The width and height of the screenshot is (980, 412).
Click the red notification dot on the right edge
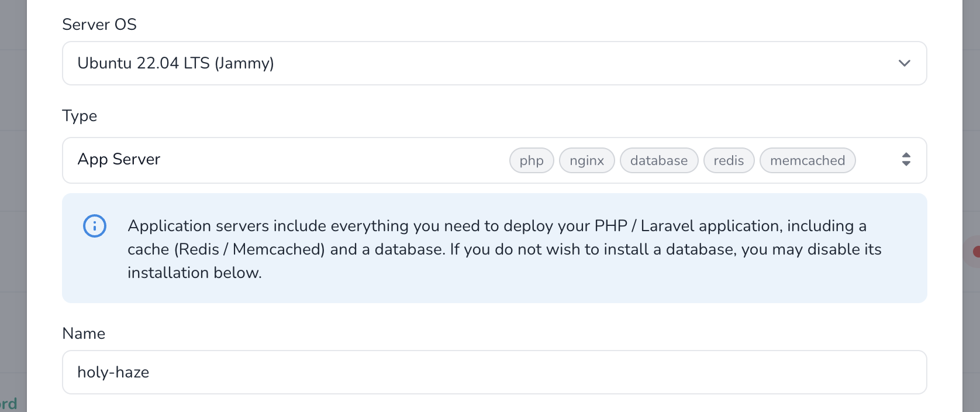click(976, 252)
